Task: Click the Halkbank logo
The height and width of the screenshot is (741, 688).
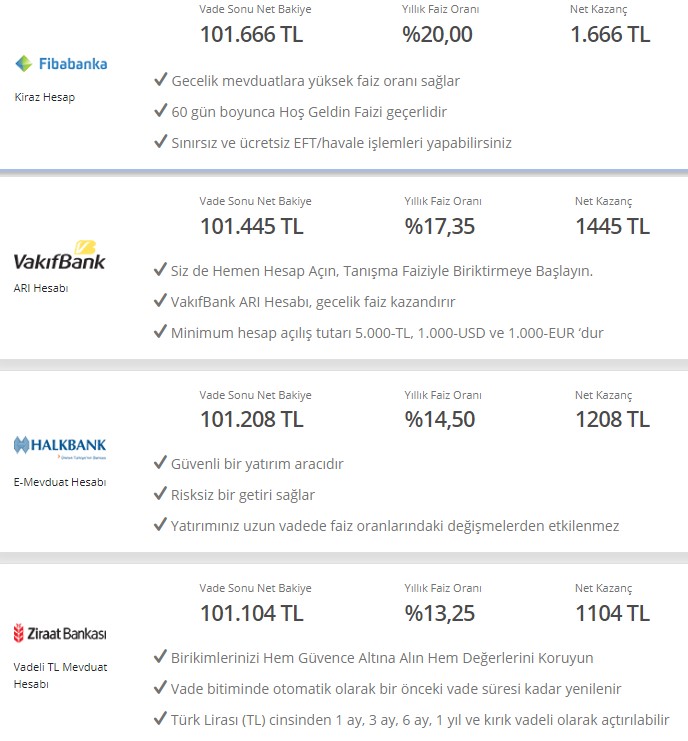Action: (60, 447)
